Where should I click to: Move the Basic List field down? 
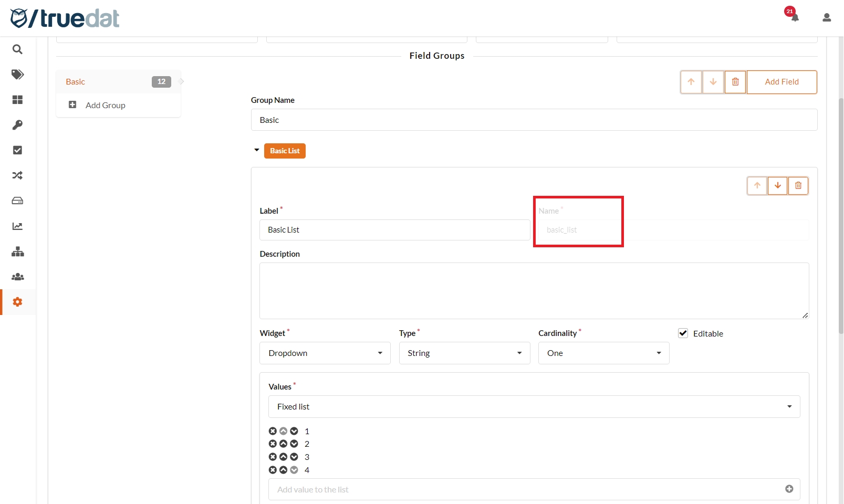tap(777, 186)
